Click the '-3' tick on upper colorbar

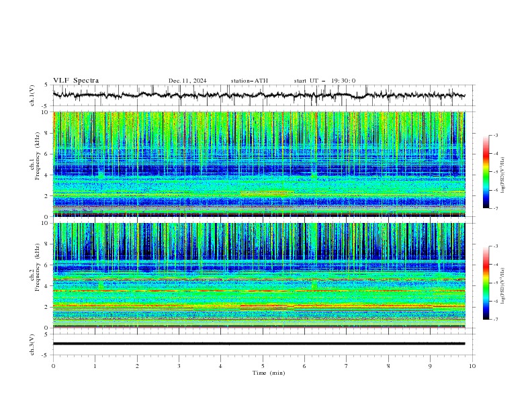[x=495, y=135]
